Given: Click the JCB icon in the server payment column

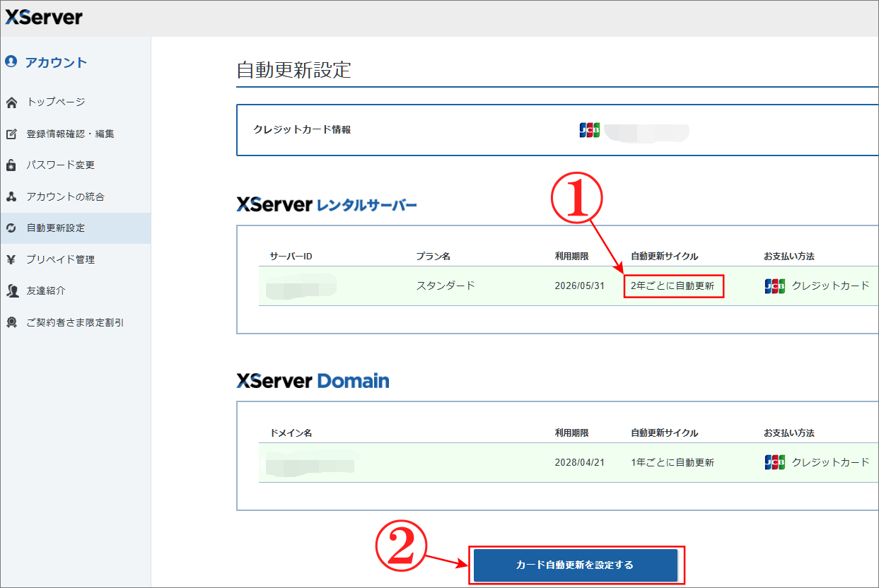Looking at the screenshot, I should pos(775,286).
